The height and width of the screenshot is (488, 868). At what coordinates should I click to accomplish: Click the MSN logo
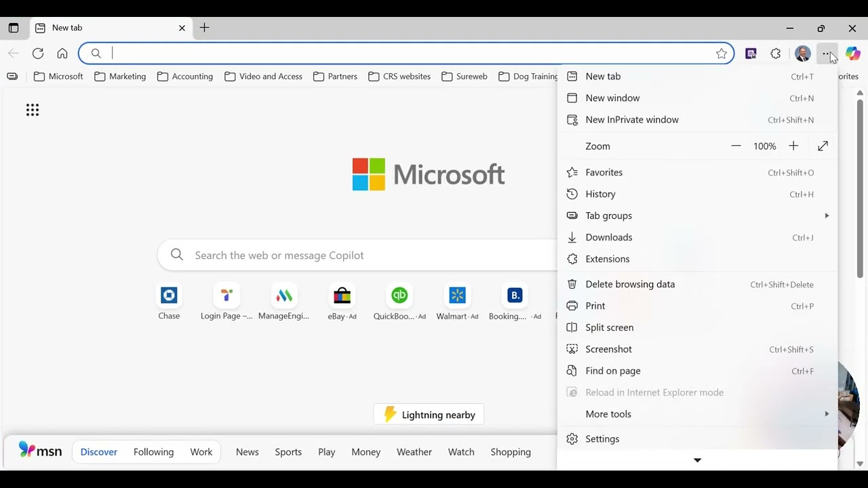pos(40,450)
